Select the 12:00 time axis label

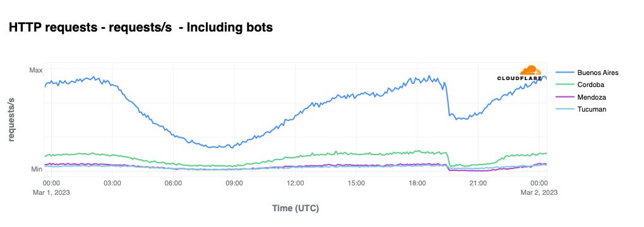(x=295, y=183)
